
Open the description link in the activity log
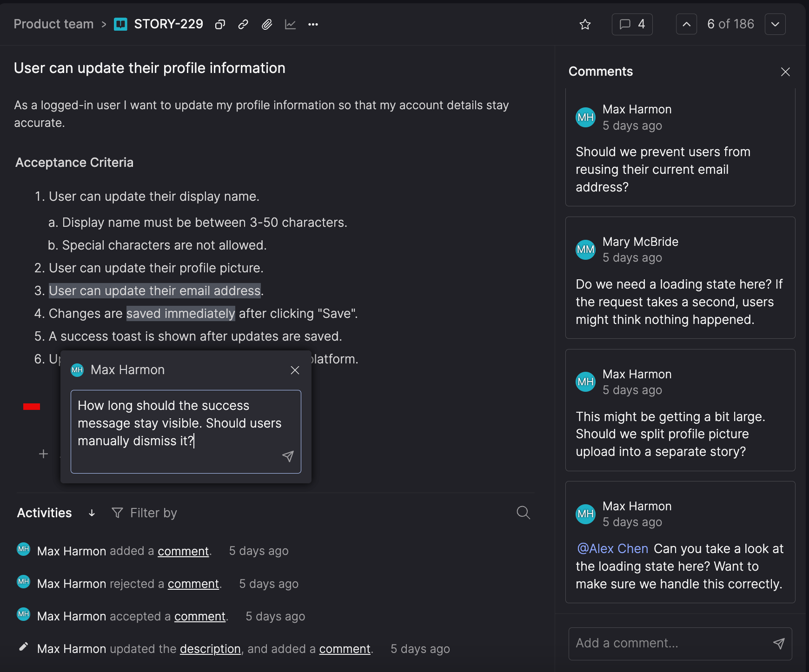(210, 649)
